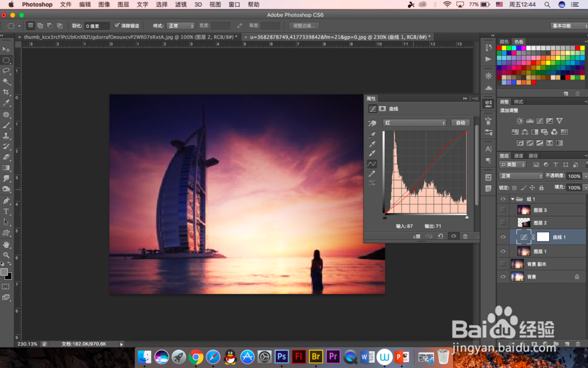This screenshot has height=368, width=588.
Task: Open the Properties panel flyout menu
Action: (x=475, y=98)
